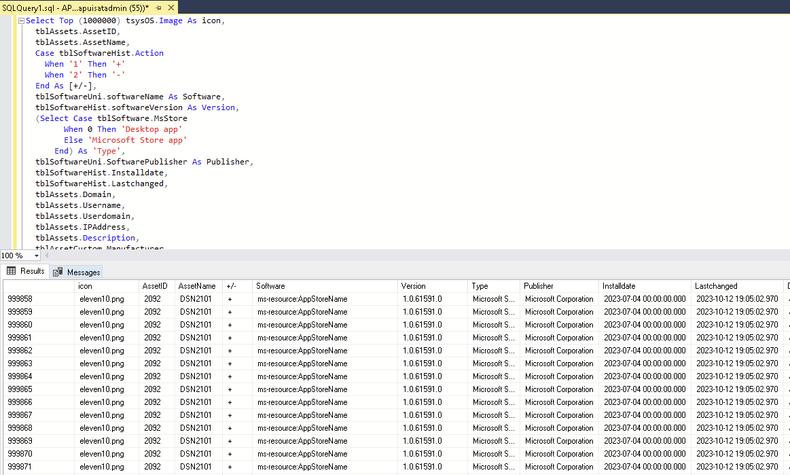Image resolution: width=790 pixels, height=475 pixels.
Task: Select the SQLQuery1.sql document tab
Action: click(75, 7)
